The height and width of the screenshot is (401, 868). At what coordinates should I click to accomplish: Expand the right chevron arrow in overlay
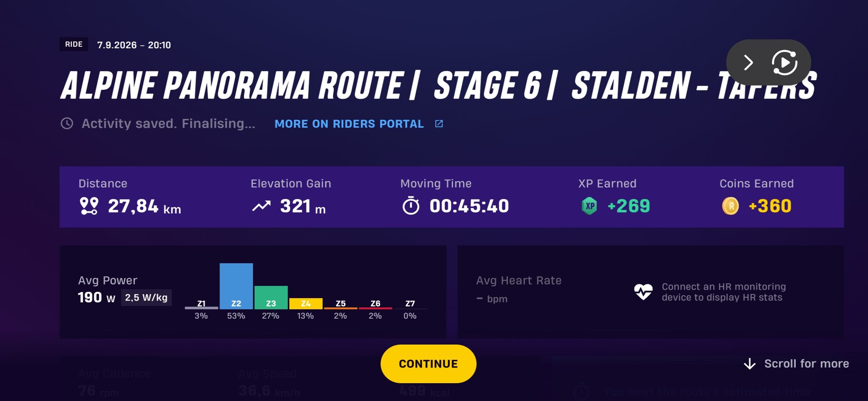point(748,63)
